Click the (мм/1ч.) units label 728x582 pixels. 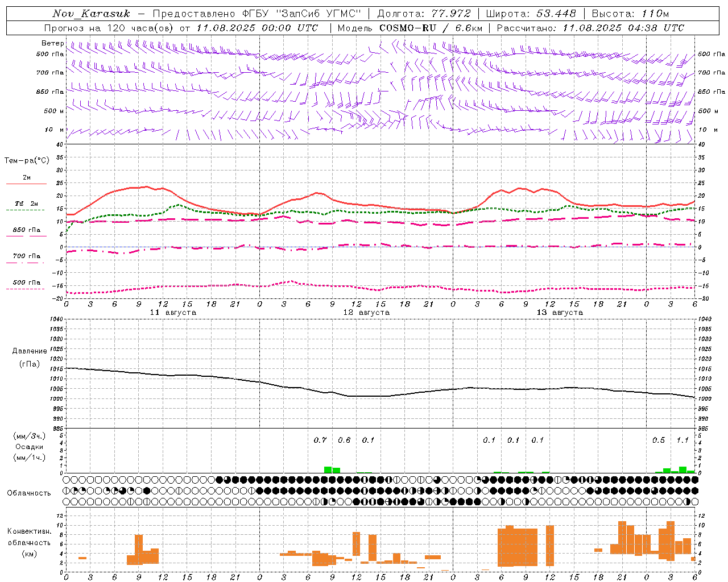coord(30,458)
